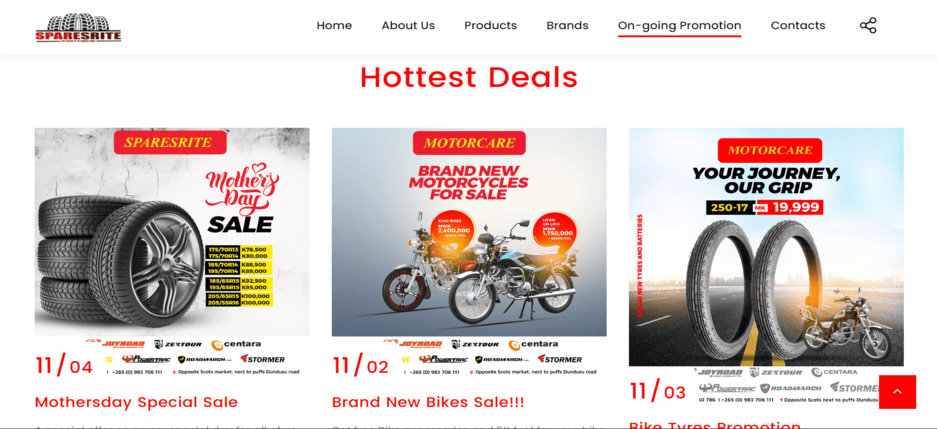Open Brand New Bikes Sale!!! link
937x429 pixels.
pos(428,402)
